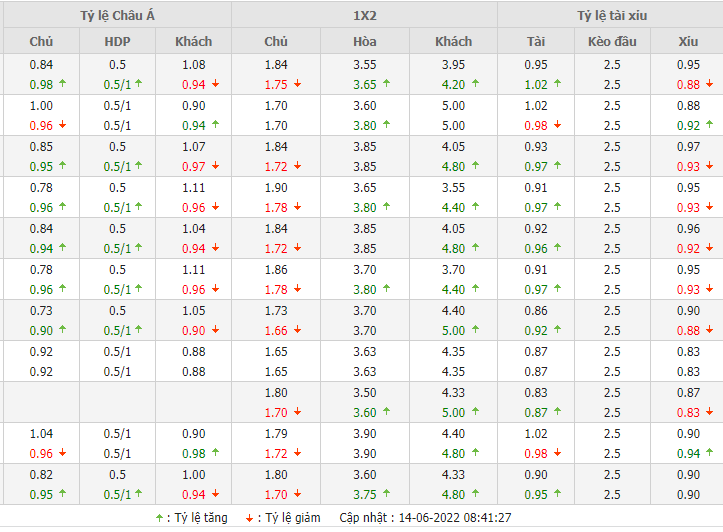This screenshot has width=723, height=532.
Task: Click the green up arrow beside 3.65
Action: 387,84
